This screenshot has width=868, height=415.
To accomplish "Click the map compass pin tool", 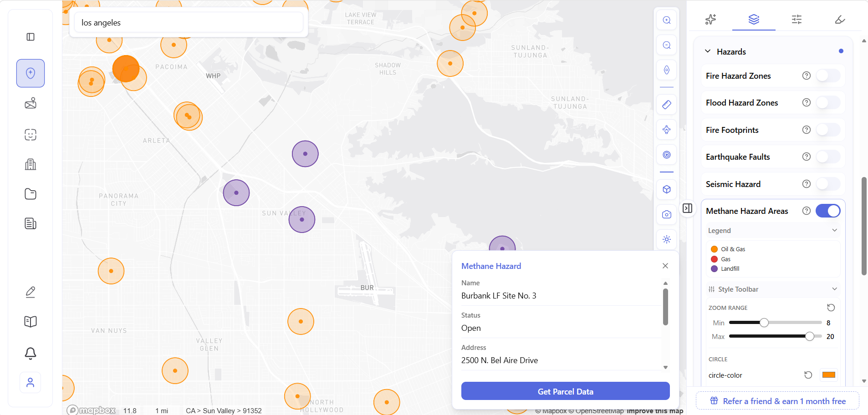I will coord(667,70).
